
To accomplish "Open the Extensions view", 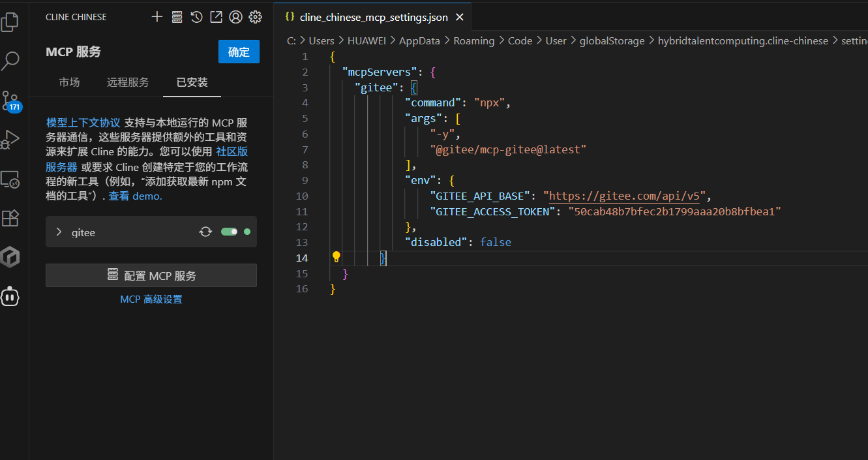I will click(10, 218).
